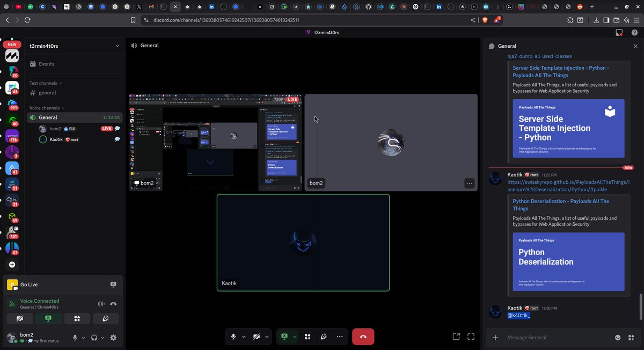Toggle screen share in voice panel
Screen dimensions: 644x350
click(49, 318)
